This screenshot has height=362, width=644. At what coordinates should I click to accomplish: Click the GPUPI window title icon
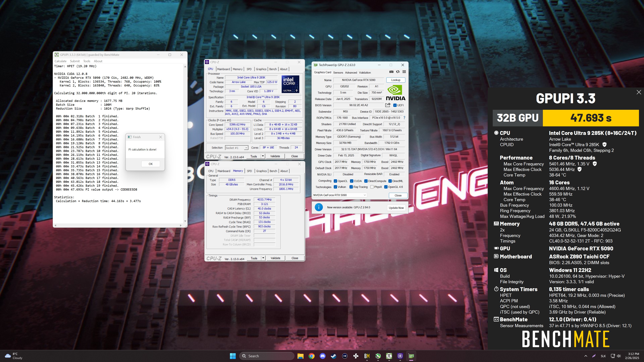coord(57,55)
